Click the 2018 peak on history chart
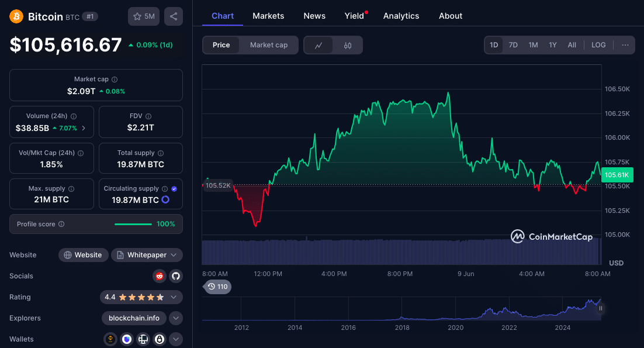This screenshot has width=644, height=348. [401, 318]
